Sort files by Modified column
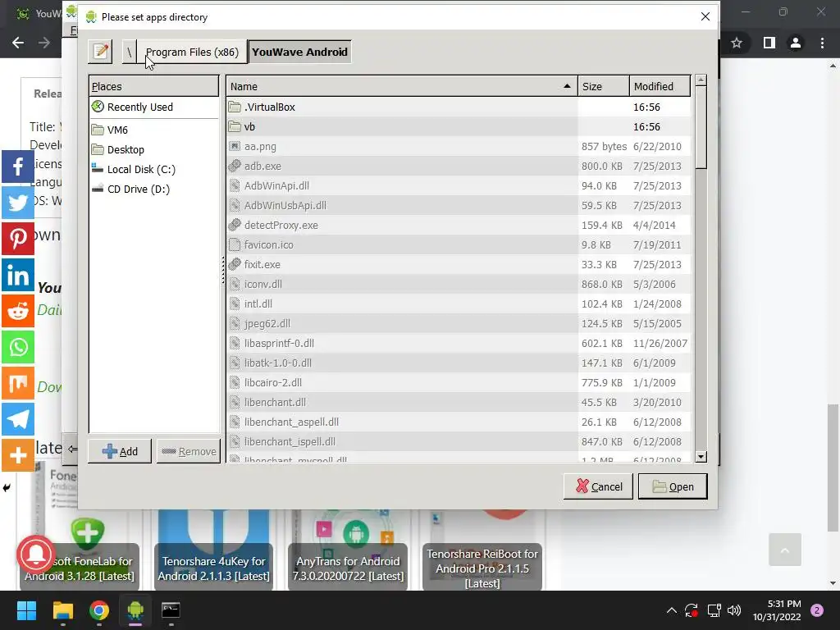This screenshot has height=630, width=840. pos(660,86)
